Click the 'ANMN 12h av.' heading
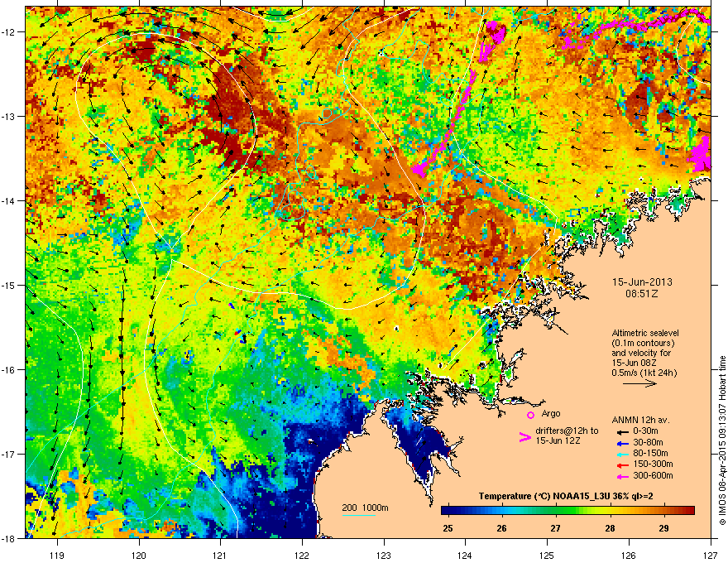 point(640,420)
